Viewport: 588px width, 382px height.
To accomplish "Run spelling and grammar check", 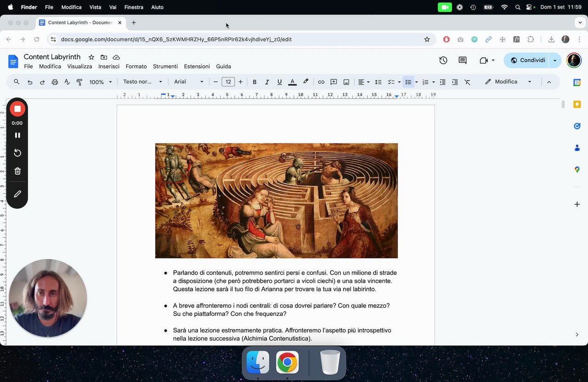I will pyautogui.click(x=67, y=82).
